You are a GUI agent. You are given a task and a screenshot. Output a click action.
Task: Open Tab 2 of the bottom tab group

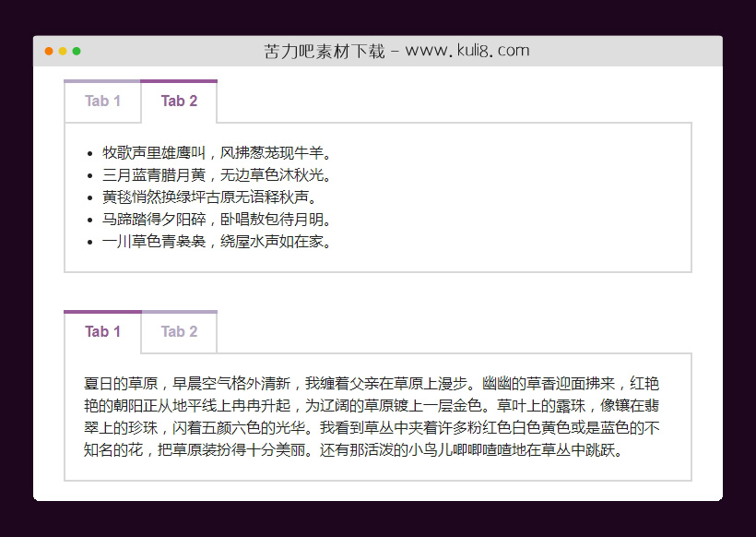point(178,331)
